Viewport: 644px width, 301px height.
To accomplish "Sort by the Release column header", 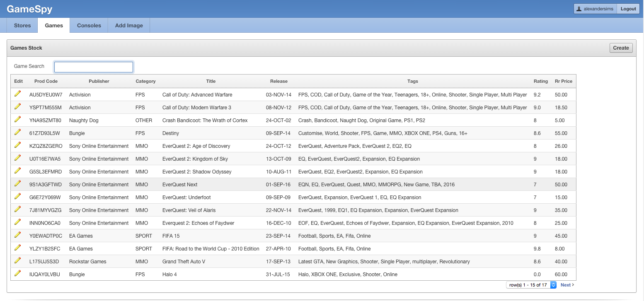I will pyautogui.click(x=279, y=81).
